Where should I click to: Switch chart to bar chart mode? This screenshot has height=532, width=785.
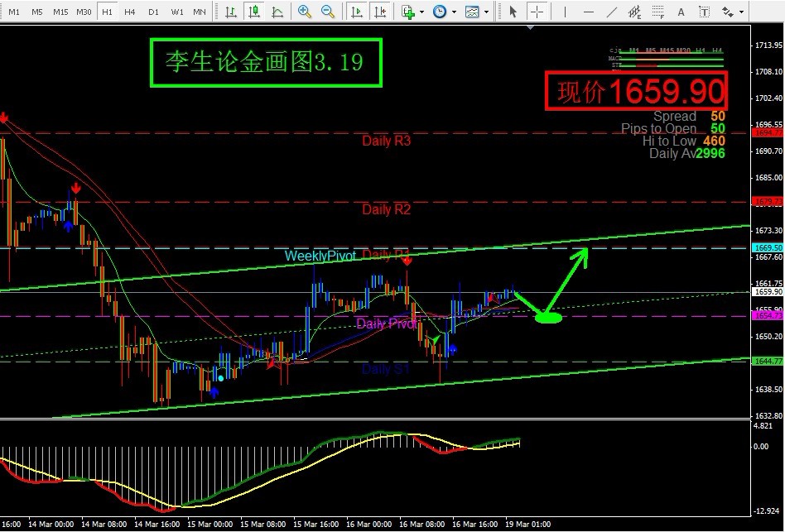[x=230, y=12]
